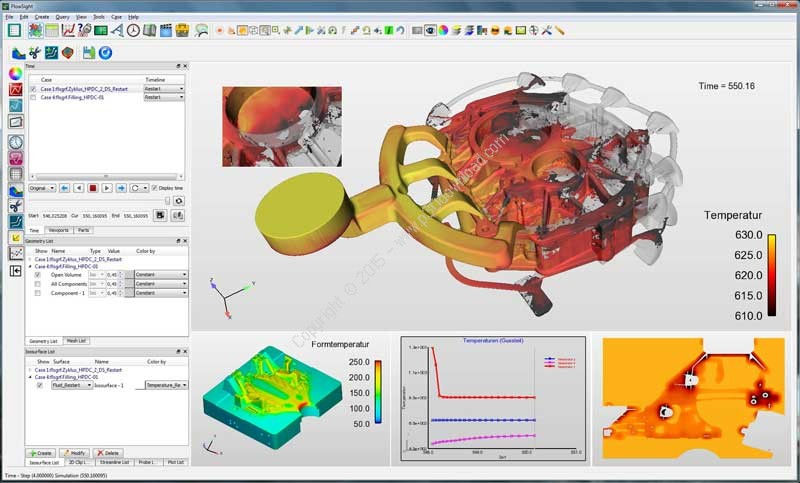This screenshot has height=483, width=800.
Task: Click the Cur time input field
Action: point(94,216)
